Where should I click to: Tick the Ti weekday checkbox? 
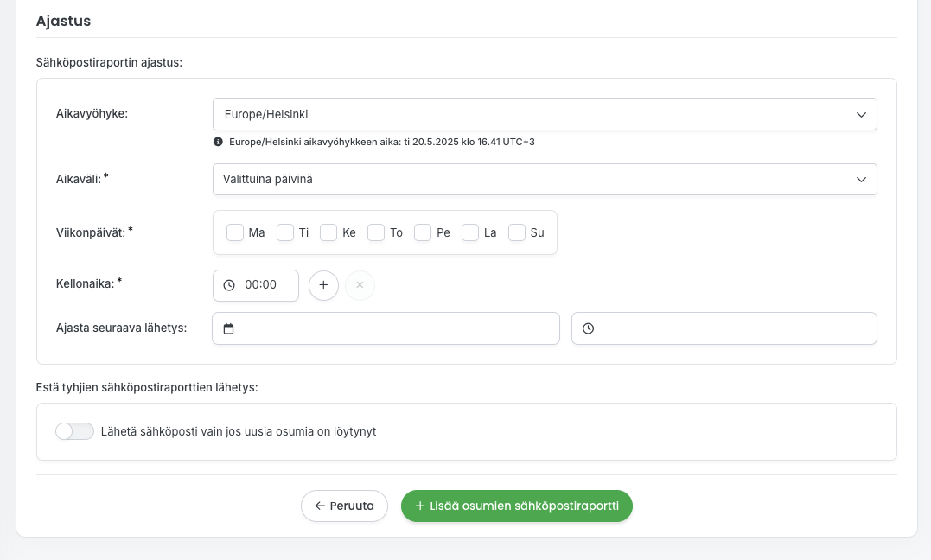(285, 232)
